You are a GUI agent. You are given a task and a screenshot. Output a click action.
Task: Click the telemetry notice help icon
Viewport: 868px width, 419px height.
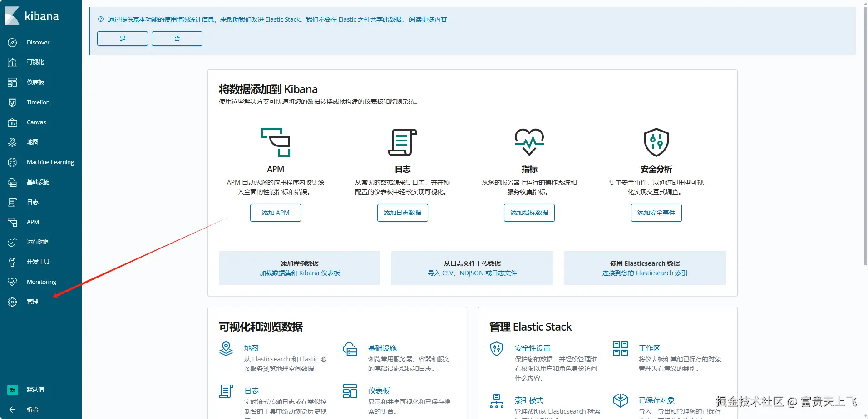101,19
